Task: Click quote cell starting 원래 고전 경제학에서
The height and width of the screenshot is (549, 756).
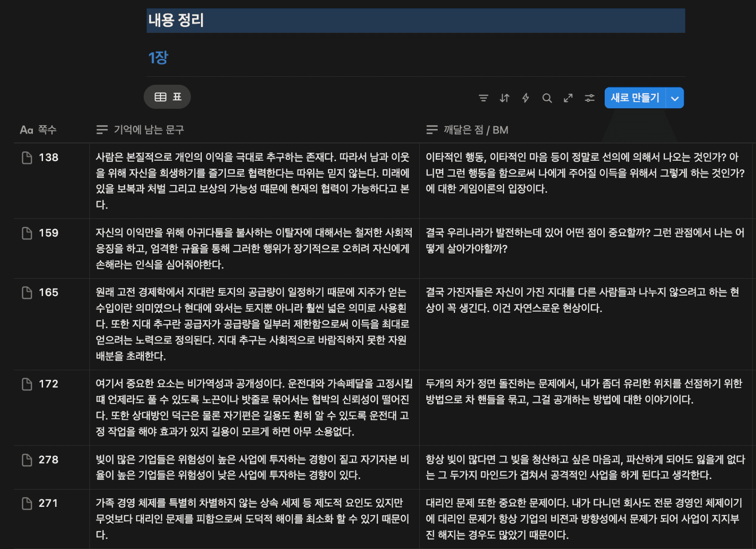Action: pos(254,324)
